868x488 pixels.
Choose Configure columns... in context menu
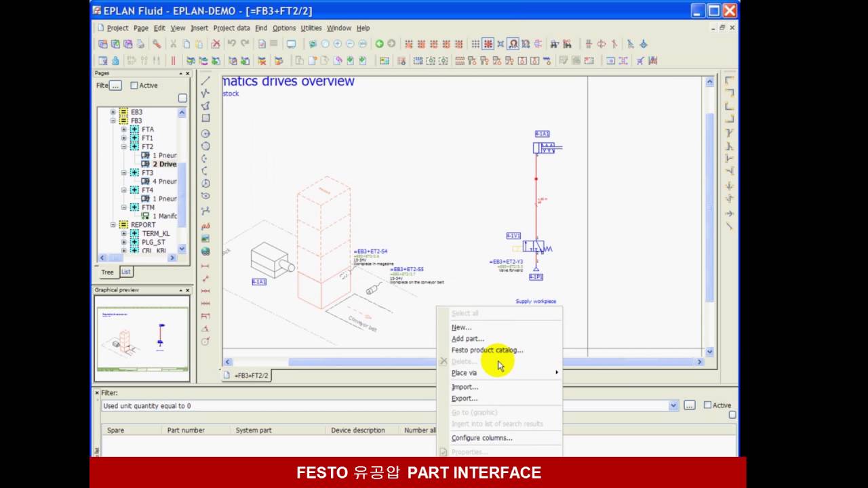[x=482, y=438]
